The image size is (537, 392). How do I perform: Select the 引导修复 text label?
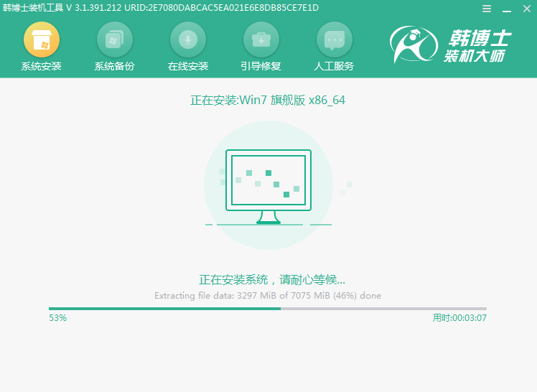tap(261, 67)
